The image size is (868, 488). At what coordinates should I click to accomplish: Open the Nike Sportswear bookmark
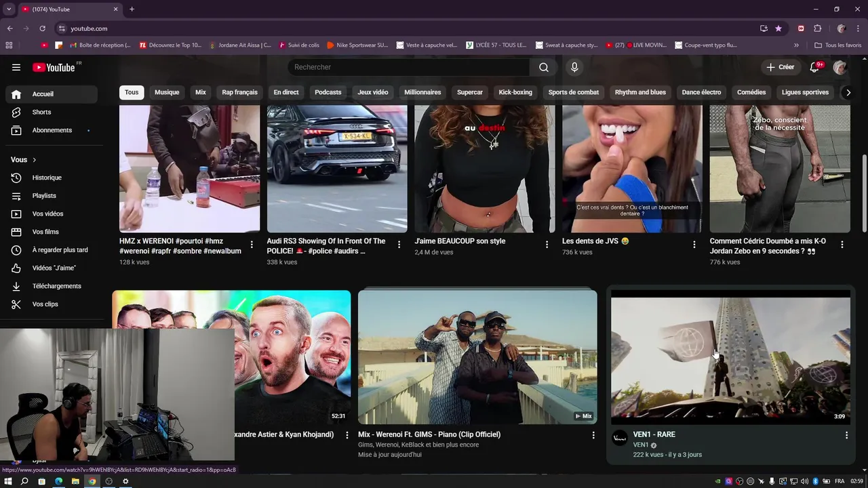357,45
